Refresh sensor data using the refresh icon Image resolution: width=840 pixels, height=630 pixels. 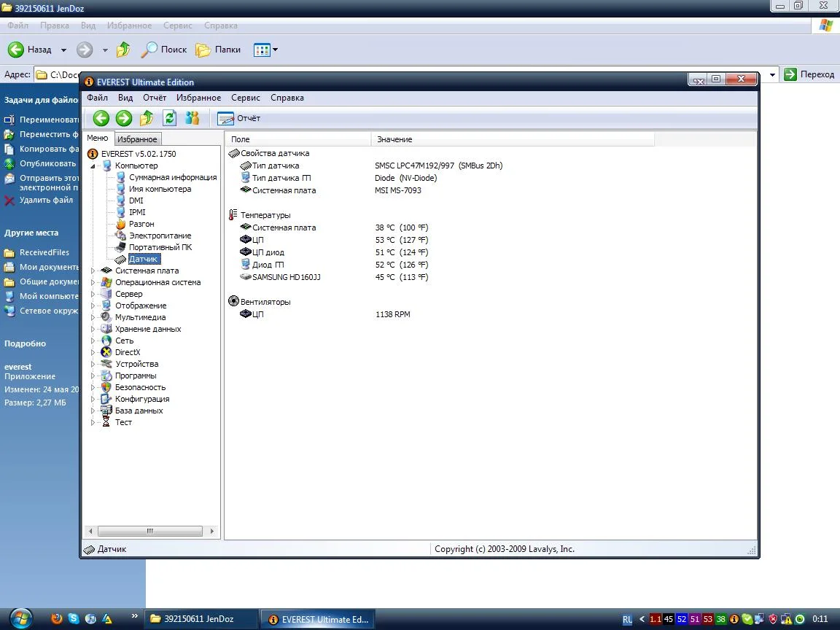[x=170, y=118]
